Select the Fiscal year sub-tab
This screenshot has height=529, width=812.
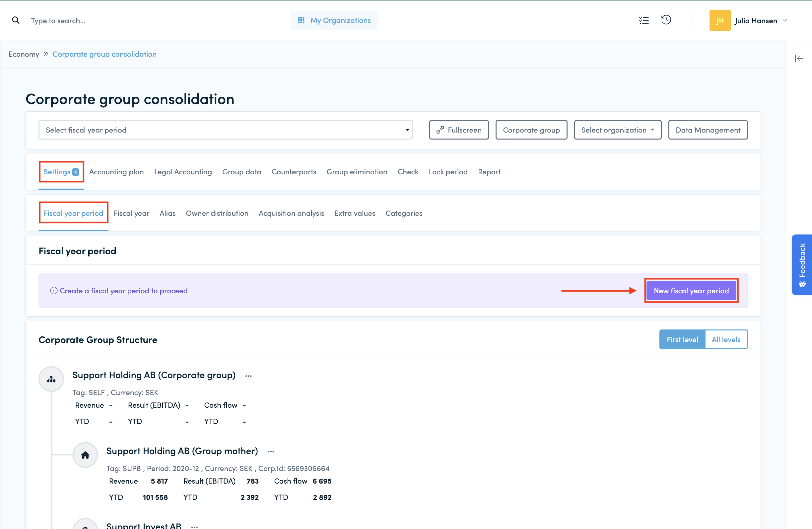pos(131,213)
